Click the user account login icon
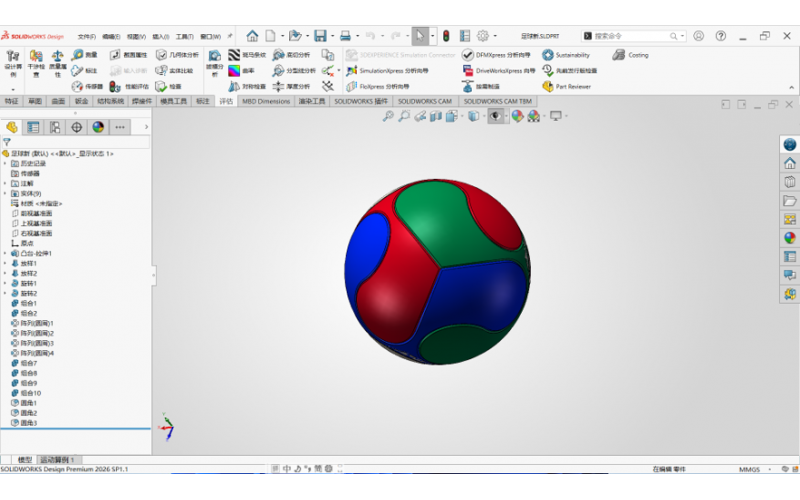This screenshot has width=800, height=500. coord(698,36)
